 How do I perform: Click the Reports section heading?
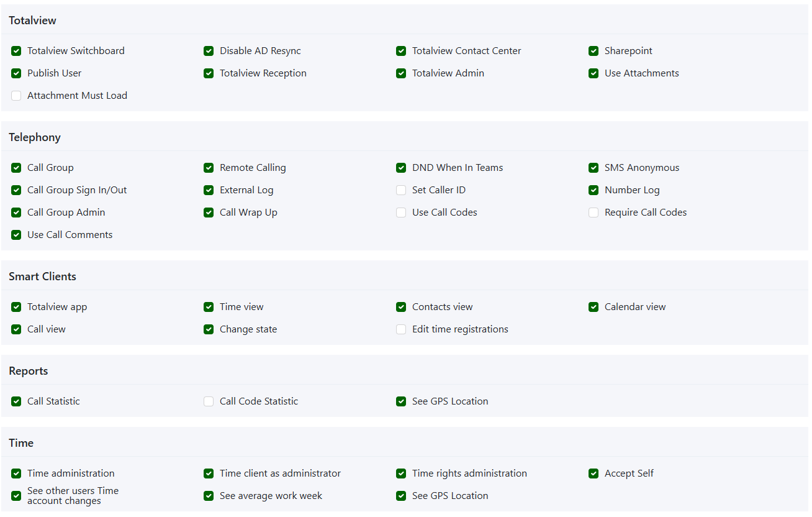click(x=28, y=371)
